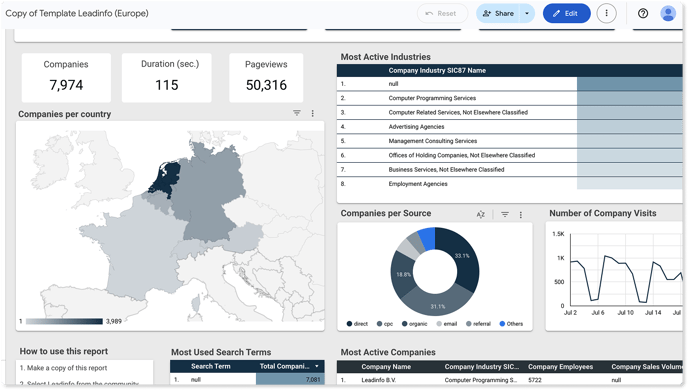Click Germany on the map
This screenshot has width=688, height=390.
click(x=211, y=193)
